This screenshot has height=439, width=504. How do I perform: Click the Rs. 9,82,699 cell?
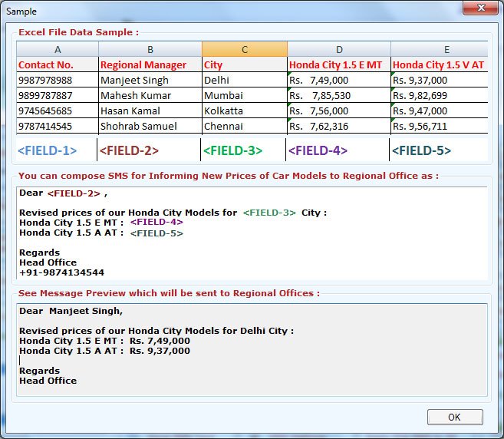coord(440,95)
